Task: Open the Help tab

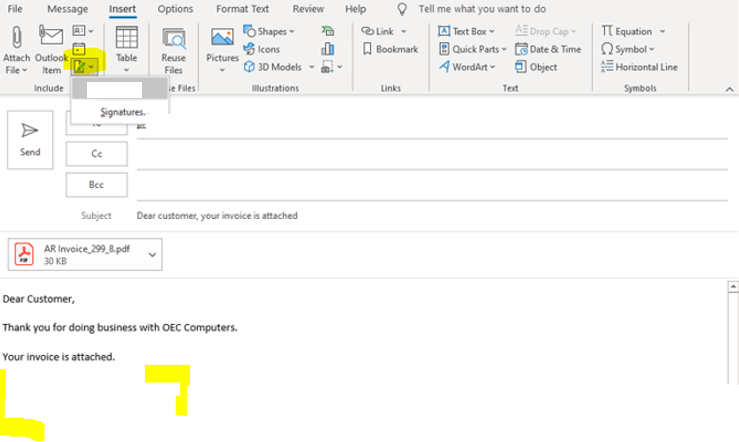Action: pos(355,9)
